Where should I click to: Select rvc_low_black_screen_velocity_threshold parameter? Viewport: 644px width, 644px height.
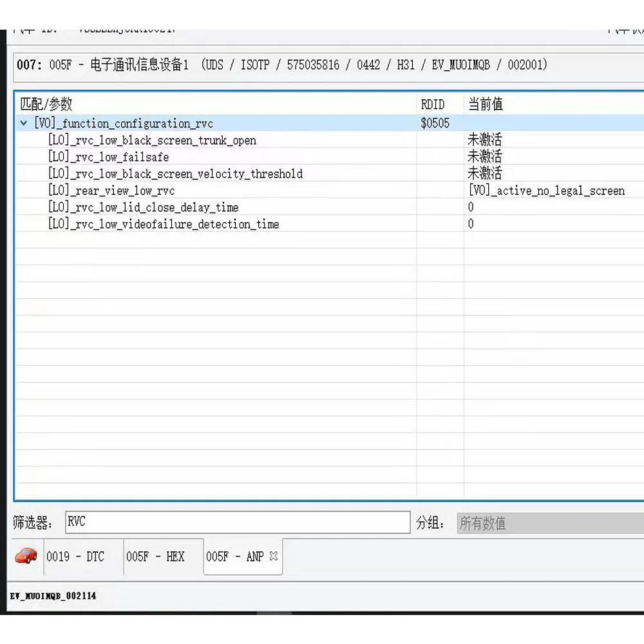pos(175,174)
